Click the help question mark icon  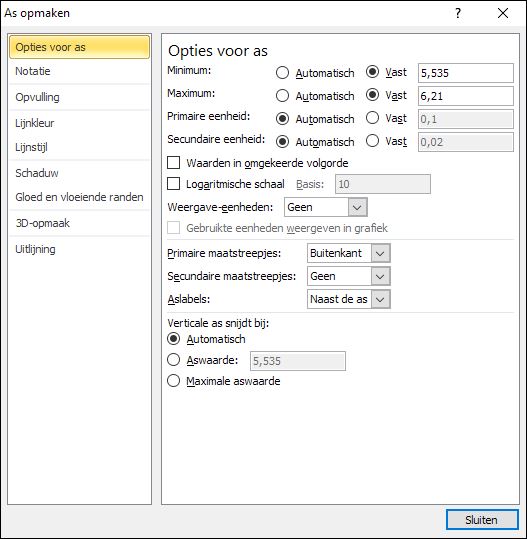[x=458, y=13]
